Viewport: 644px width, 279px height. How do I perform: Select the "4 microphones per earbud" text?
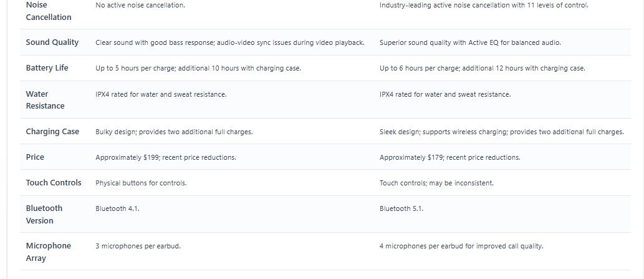[461, 246]
